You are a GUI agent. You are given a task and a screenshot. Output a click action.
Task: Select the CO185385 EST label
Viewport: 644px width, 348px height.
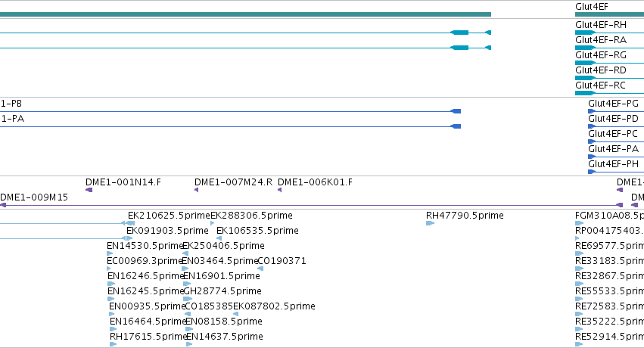pyautogui.click(x=209, y=306)
